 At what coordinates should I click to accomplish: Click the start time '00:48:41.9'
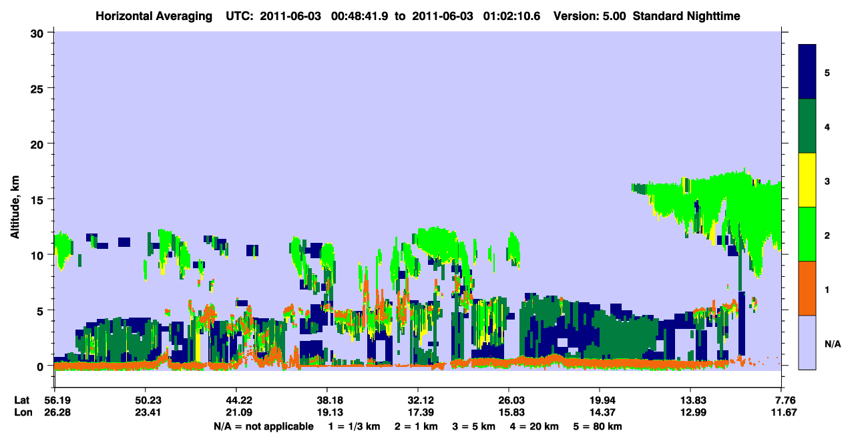[359, 16]
